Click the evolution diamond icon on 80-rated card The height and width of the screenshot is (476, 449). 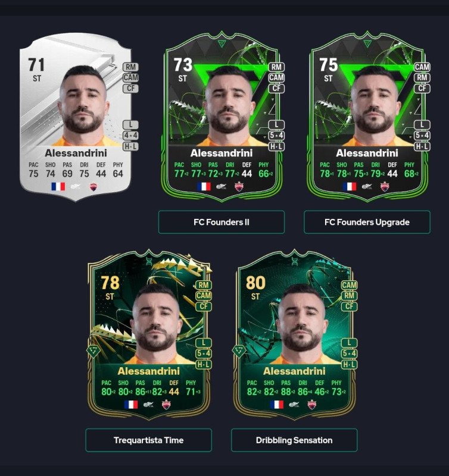coord(239,351)
